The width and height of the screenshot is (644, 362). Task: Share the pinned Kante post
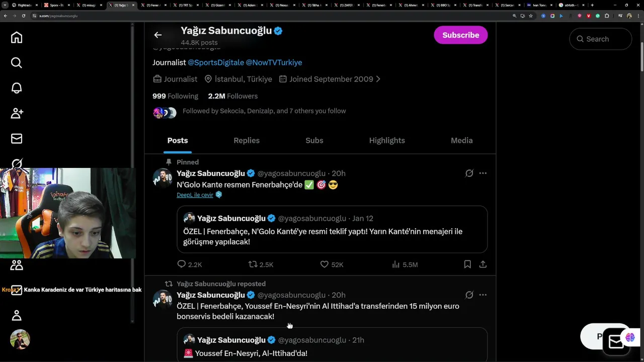pos(483,264)
